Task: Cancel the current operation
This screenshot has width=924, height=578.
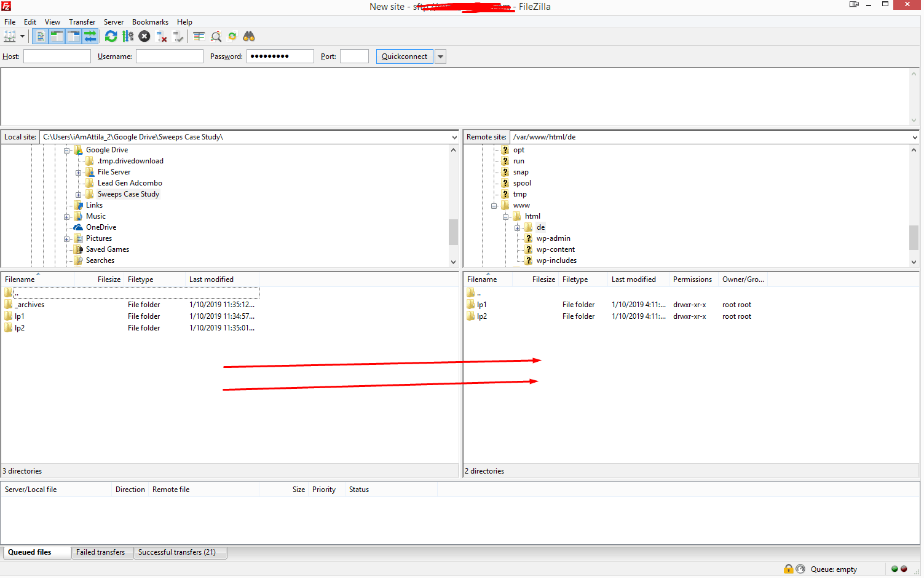Action: coord(144,36)
